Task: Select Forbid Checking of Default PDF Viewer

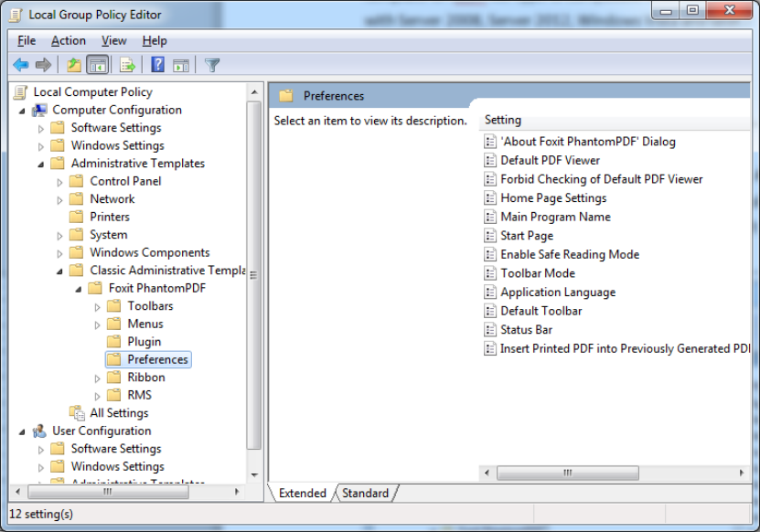Action: tap(601, 179)
